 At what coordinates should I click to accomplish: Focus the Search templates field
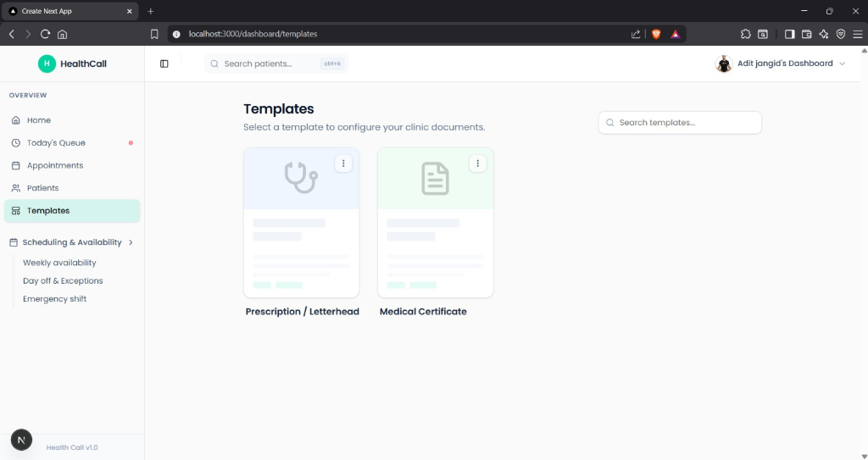(680, 122)
